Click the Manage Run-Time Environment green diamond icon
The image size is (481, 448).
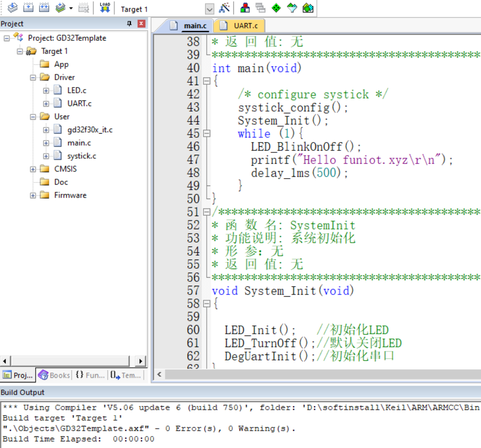[x=276, y=8]
